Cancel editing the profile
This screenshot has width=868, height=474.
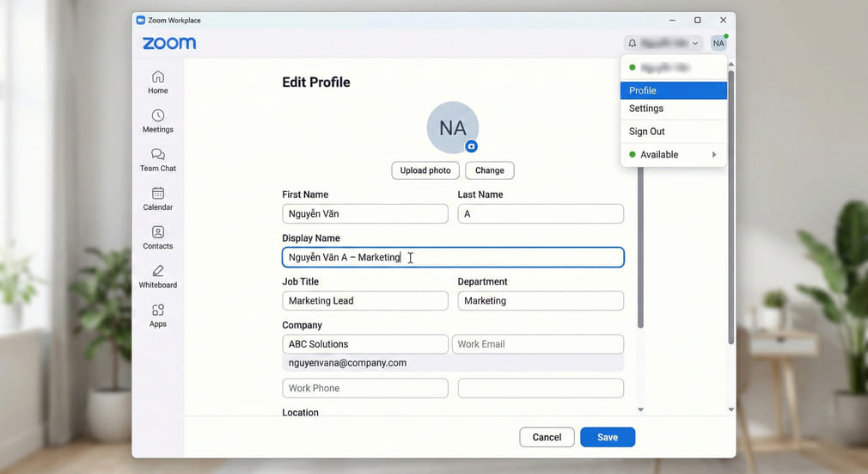coord(547,437)
